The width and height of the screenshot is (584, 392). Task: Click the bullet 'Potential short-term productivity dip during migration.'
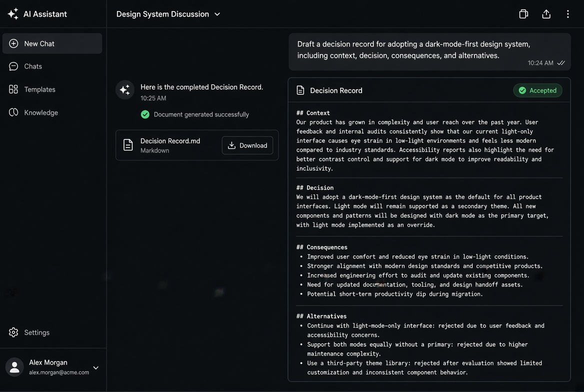395,294
